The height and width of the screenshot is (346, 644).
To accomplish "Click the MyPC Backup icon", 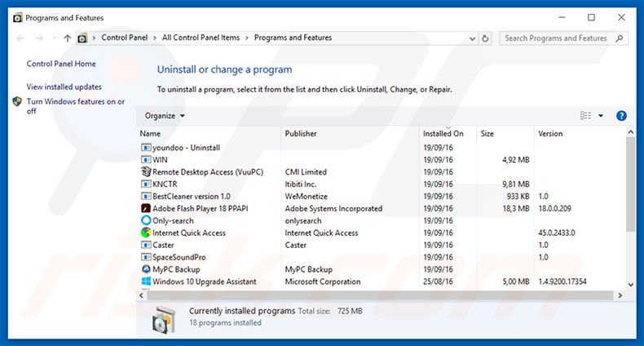I will [x=146, y=269].
